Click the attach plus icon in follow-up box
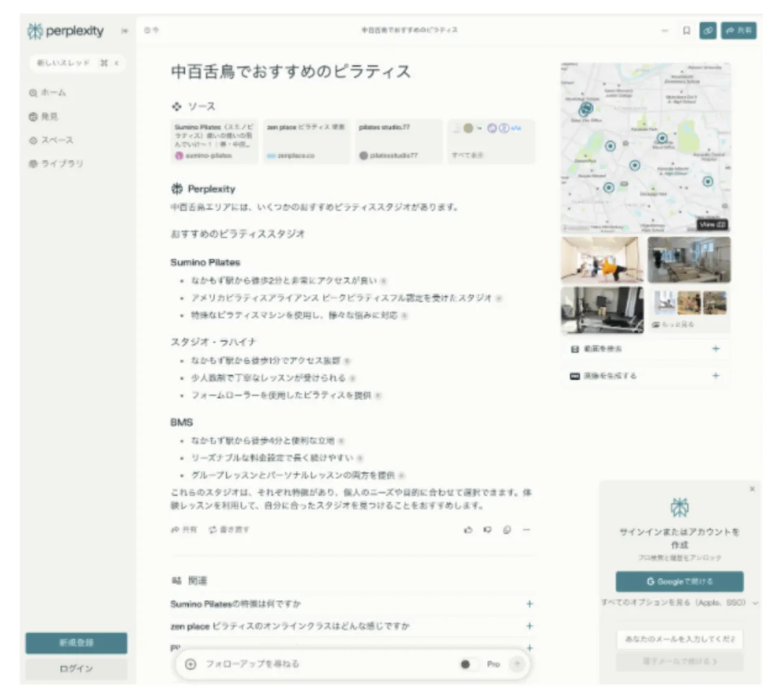The image size is (781, 700). pyautogui.click(x=191, y=664)
